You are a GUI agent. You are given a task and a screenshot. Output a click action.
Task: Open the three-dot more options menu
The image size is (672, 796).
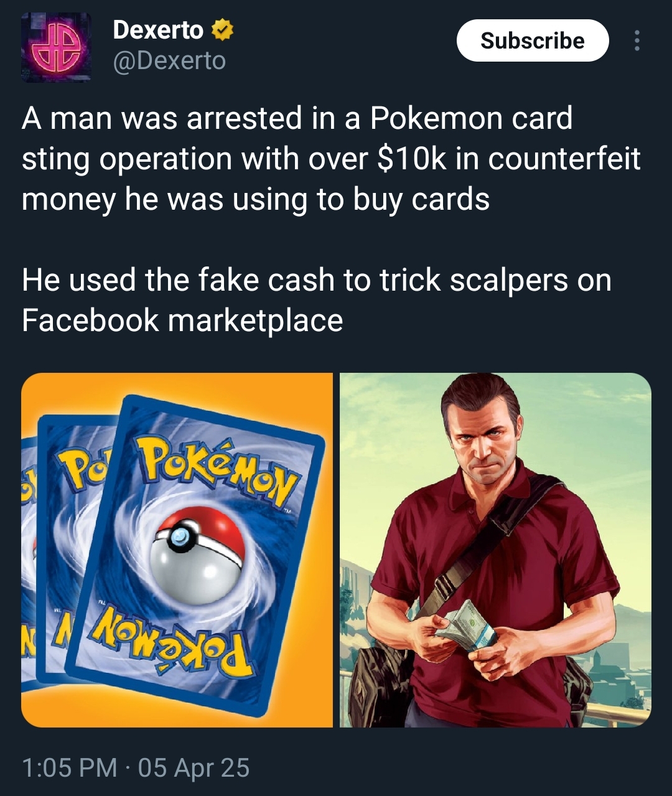(x=637, y=40)
